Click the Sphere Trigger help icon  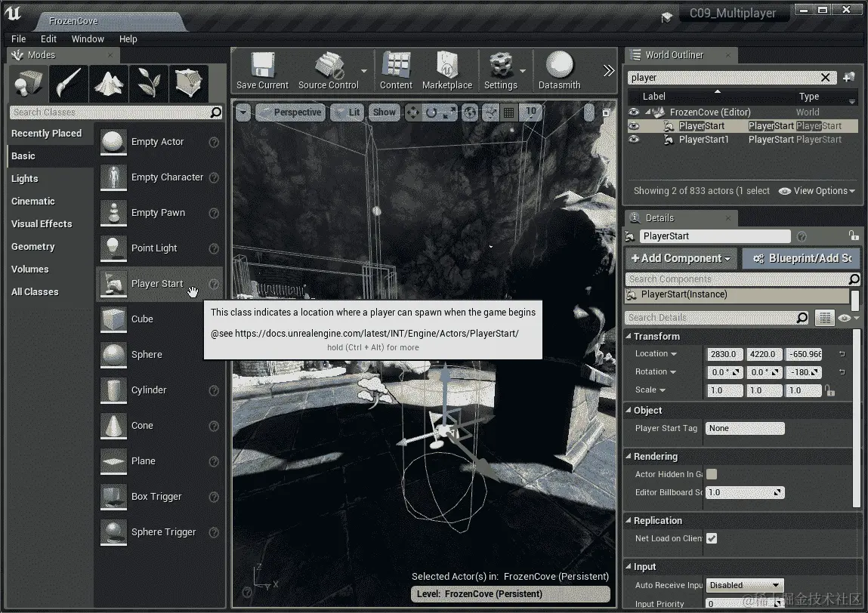click(214, 532)
